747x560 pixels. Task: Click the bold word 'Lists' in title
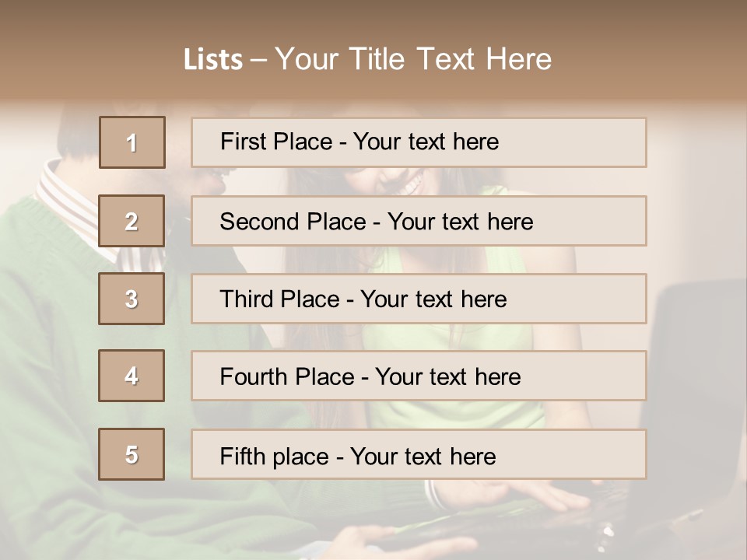pos(212,59)
